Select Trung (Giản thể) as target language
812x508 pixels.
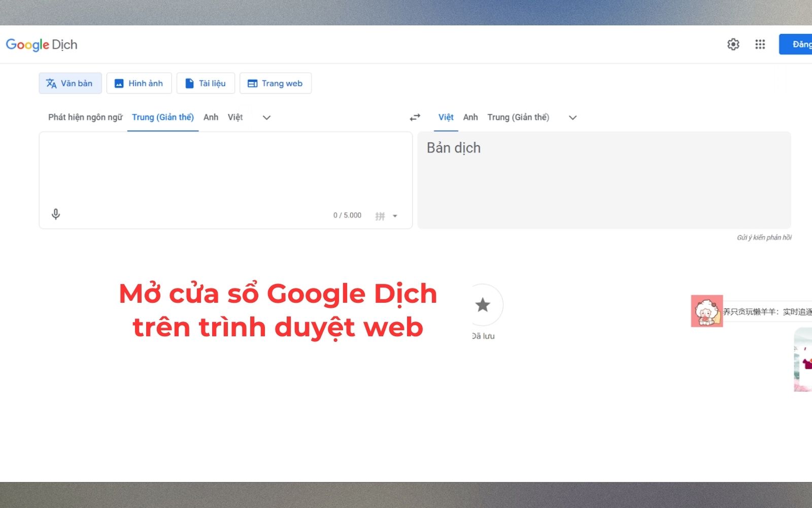click(x=518, y=117)
